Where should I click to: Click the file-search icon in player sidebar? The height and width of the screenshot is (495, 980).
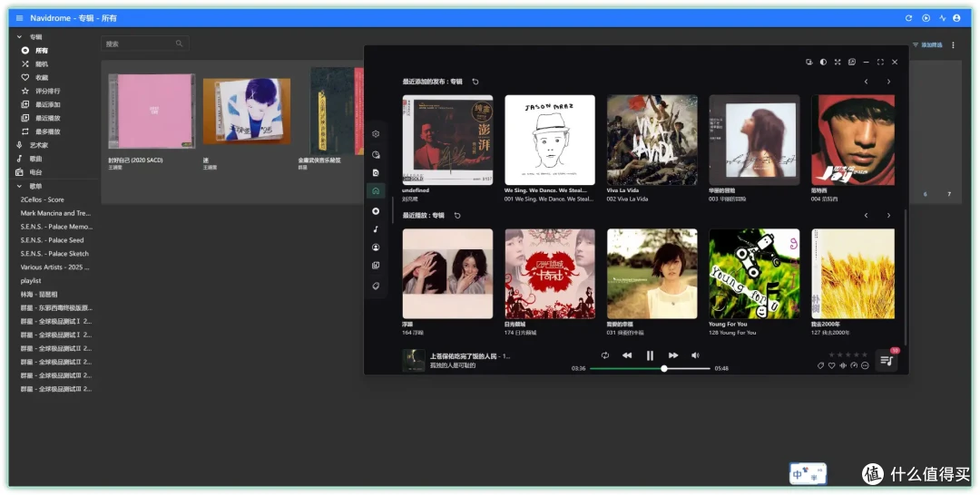coord(376,172)
